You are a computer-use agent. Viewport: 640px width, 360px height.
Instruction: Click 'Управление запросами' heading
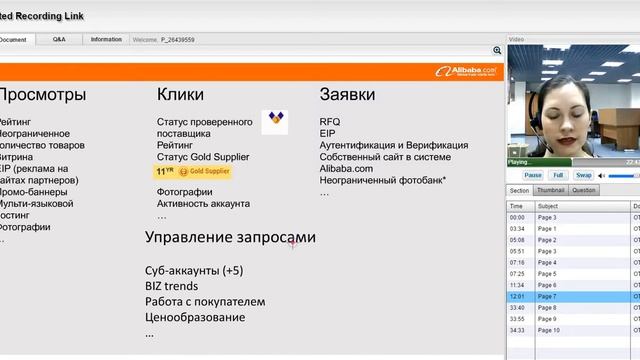pyautogui.click(x=230, y=238)
